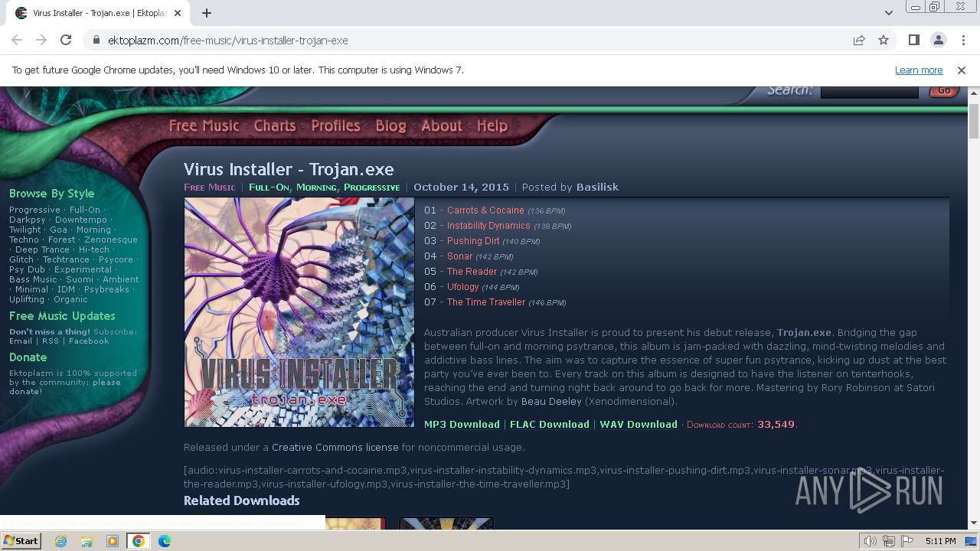This screenshot has width=980, height=551.
Task: Open the Facebook link in sidebar
Action: pyautogui.click(x=89, y=341)
